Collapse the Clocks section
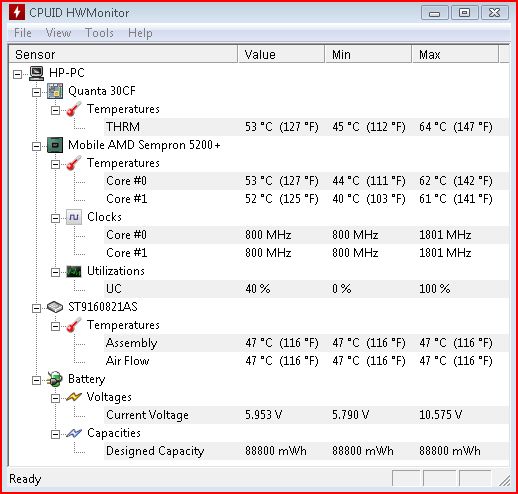 click(55, 218)
